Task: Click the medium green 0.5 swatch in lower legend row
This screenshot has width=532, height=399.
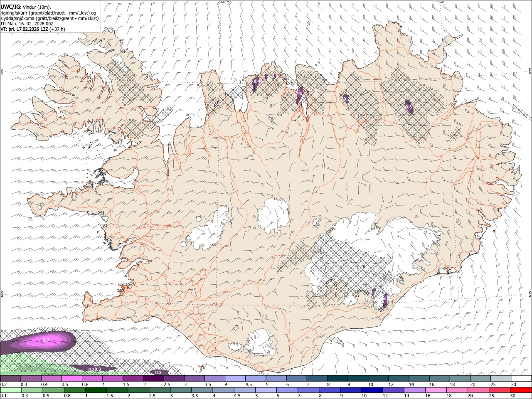Action: coord(53,390)
